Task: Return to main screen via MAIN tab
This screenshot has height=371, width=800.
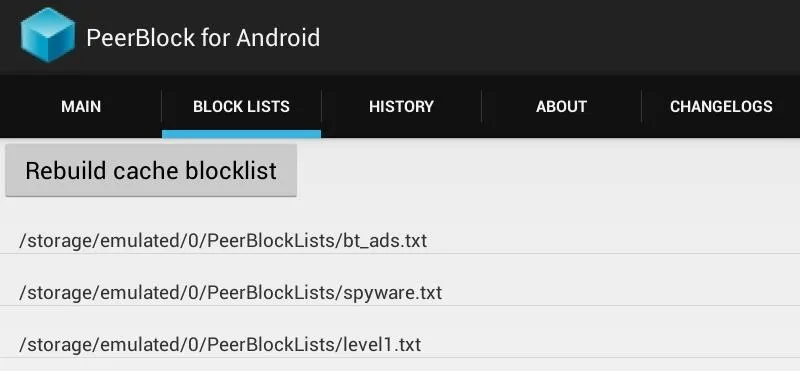Action: pos(81,107)
